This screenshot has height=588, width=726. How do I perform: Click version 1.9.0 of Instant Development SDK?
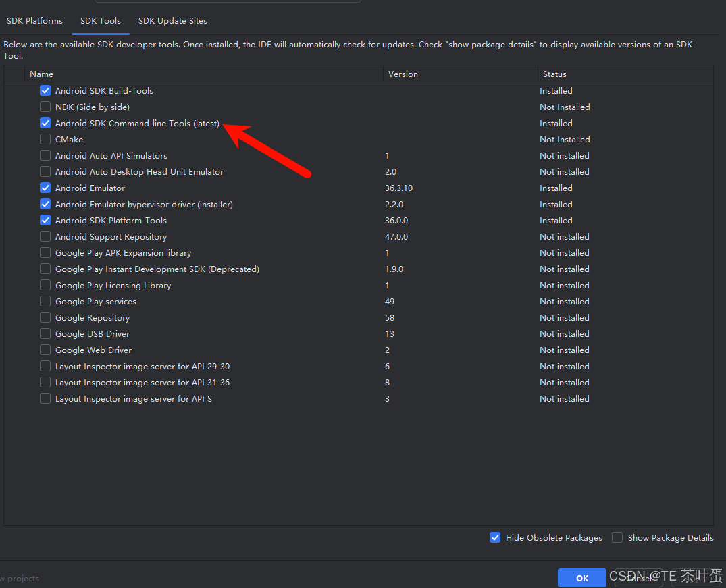click(394, 269)
